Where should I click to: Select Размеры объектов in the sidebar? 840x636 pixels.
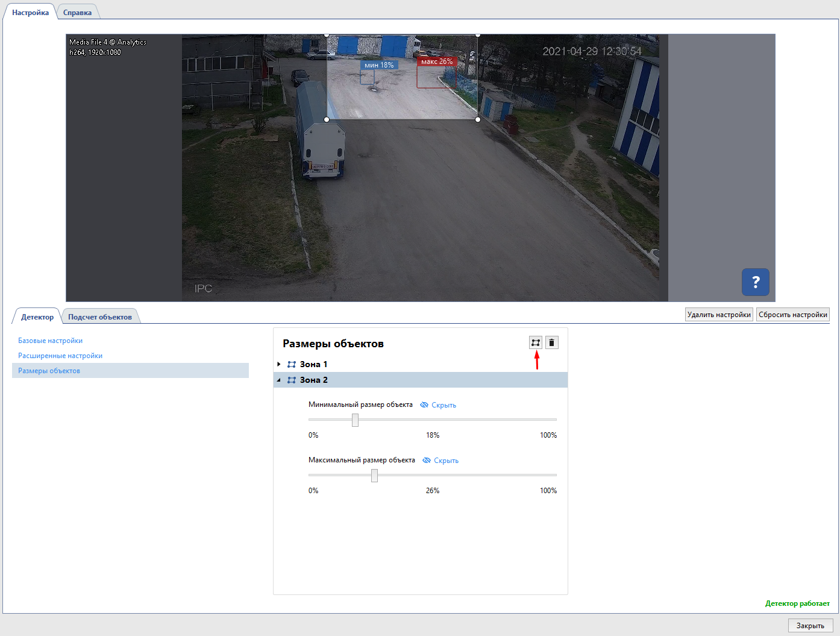[130, 371]
